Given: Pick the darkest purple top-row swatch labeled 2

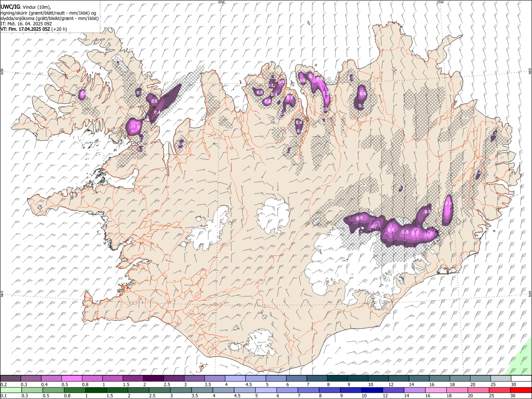Looking at the screenshot, I should point(153,379).
